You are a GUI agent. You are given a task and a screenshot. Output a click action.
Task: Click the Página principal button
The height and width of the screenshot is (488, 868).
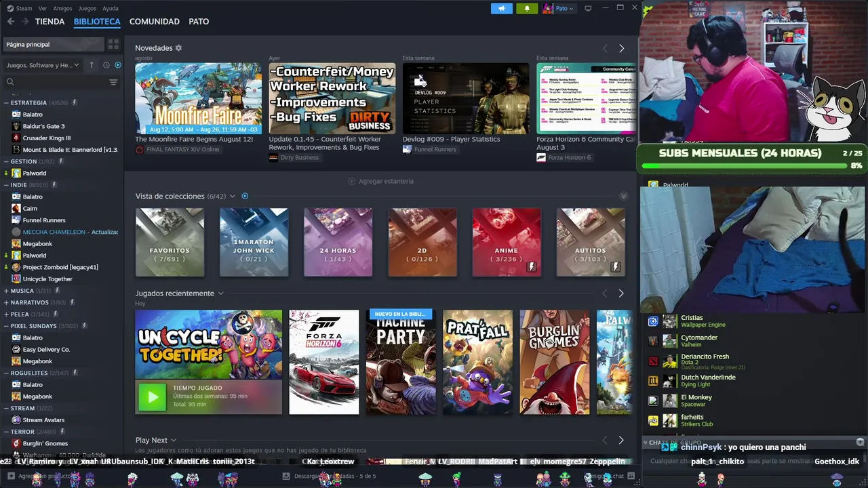54,44
